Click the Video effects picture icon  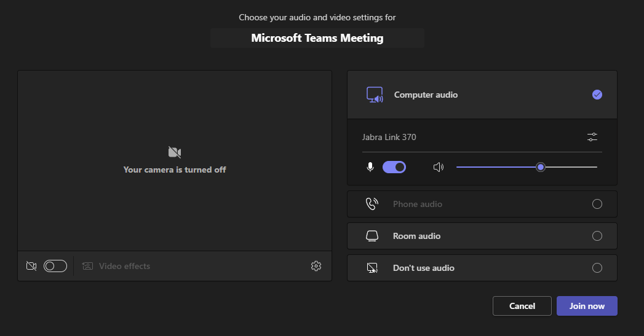pyautogui.click(x=87, y=266)
